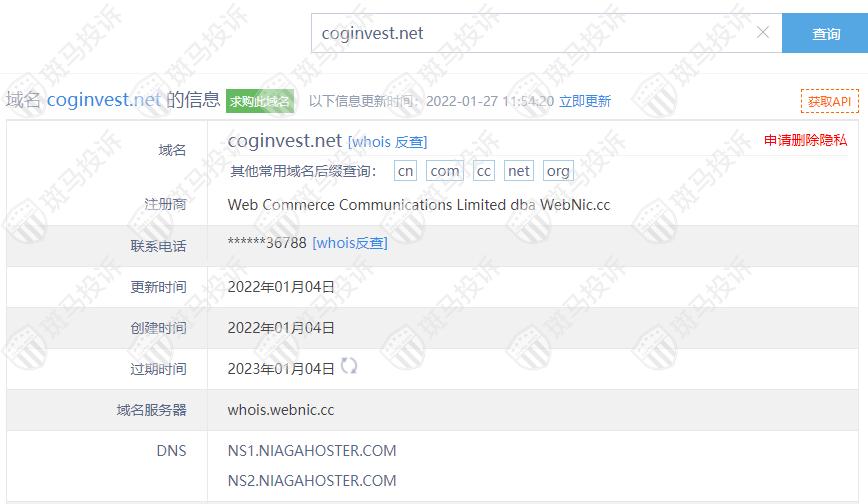Select the cn suffix option
The width and height of the screenshot is (868, 504).
(405, 171)
